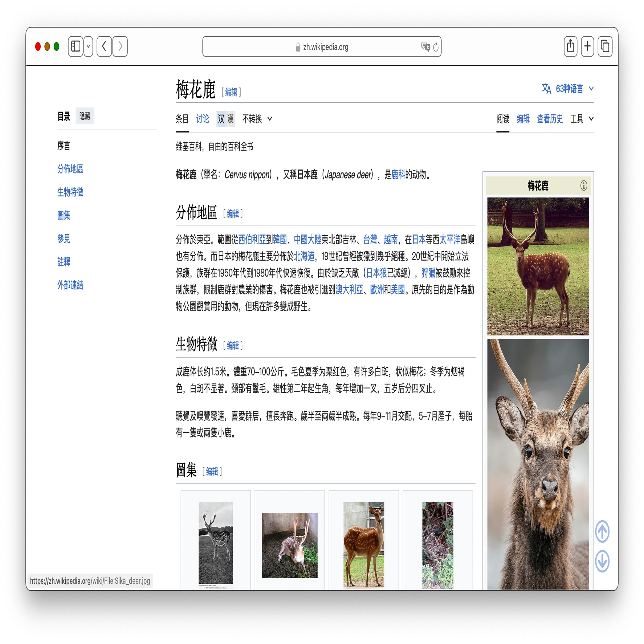The height and width of the screenshot is (644, 644).
Task: Go forward with the forward arrow
Action: 120,46
